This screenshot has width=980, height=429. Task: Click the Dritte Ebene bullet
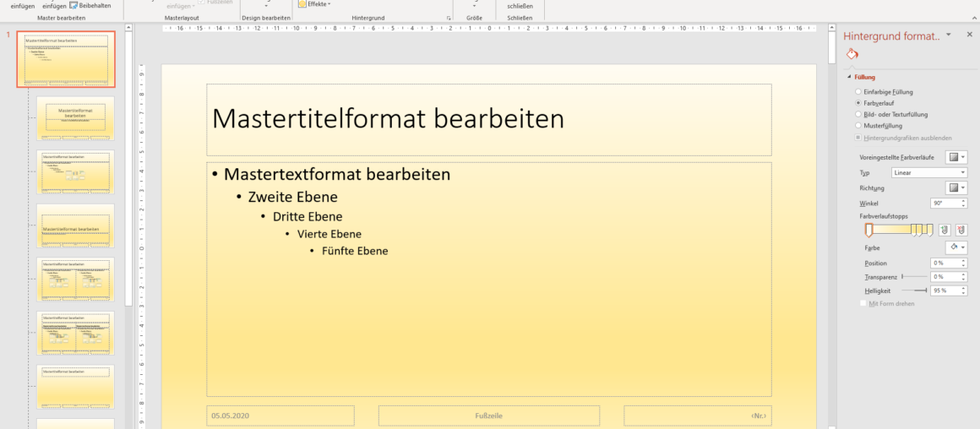[308, 217]
